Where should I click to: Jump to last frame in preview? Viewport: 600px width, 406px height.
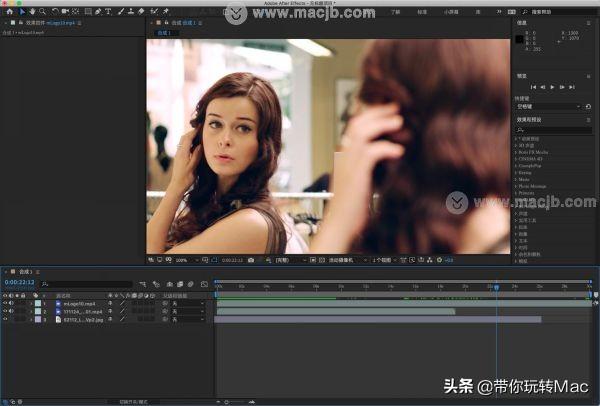[572, 87]
